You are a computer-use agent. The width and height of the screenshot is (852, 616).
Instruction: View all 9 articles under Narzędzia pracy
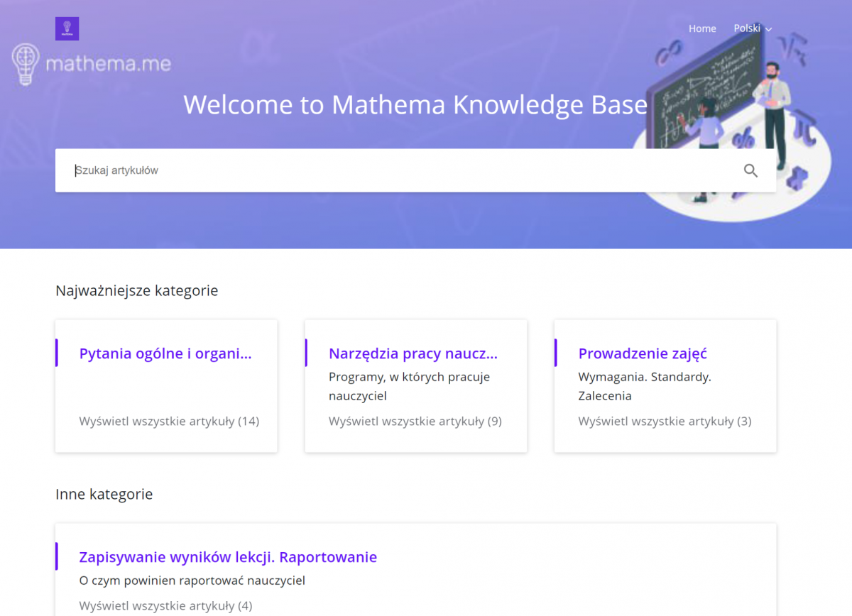pos(415,421)
